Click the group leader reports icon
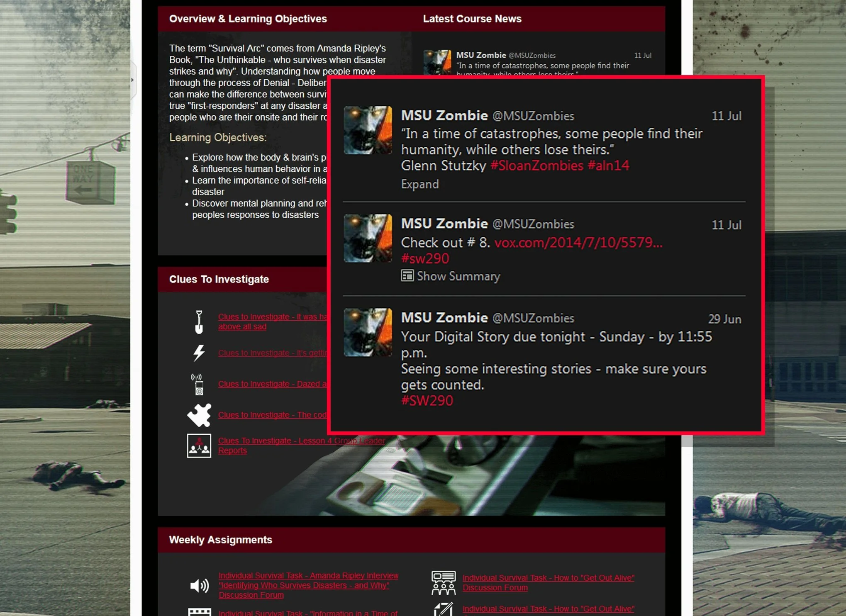Screen dimensions: 846x616 (x=199, y=446)
